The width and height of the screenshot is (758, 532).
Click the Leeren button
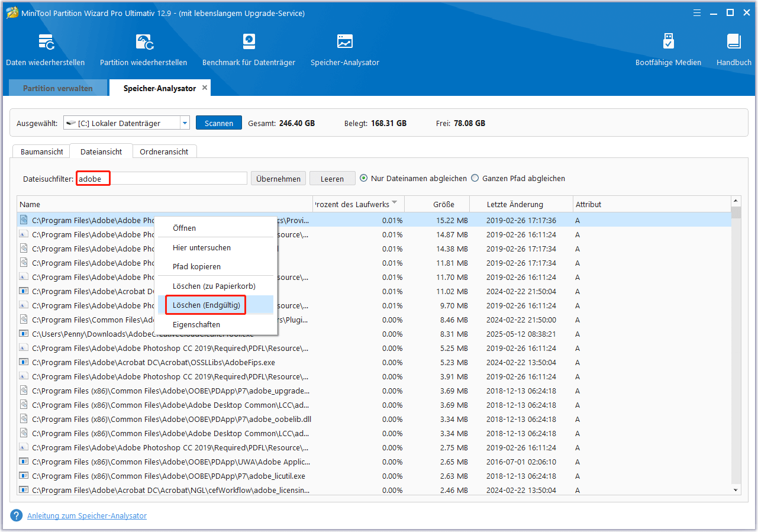332,178
